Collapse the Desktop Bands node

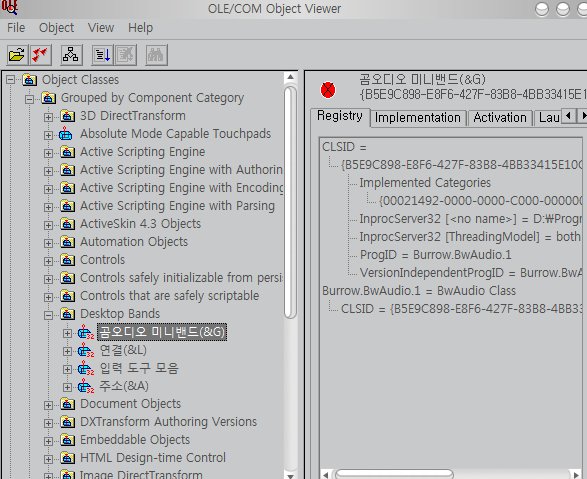[x=48, y=315]
